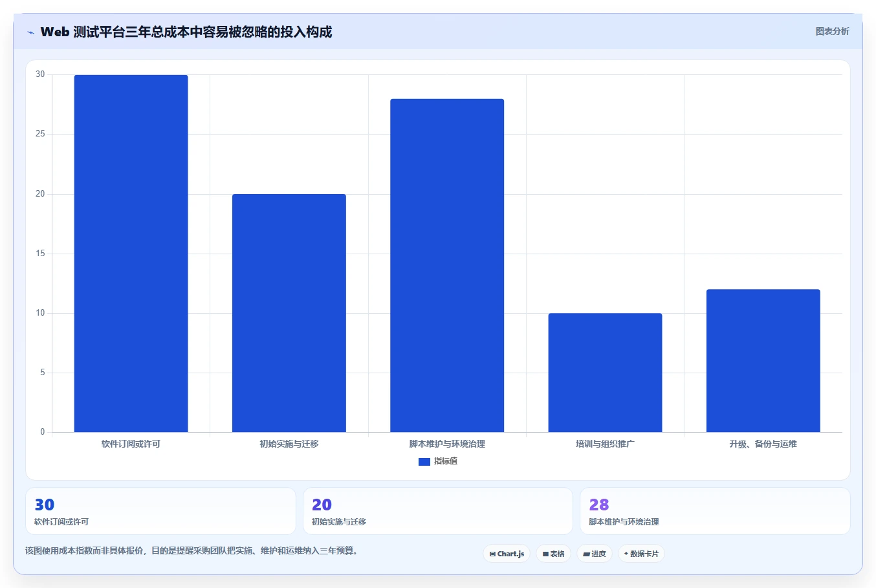
Task: Click the 指标值 legend text
Action: coord(446,461)
